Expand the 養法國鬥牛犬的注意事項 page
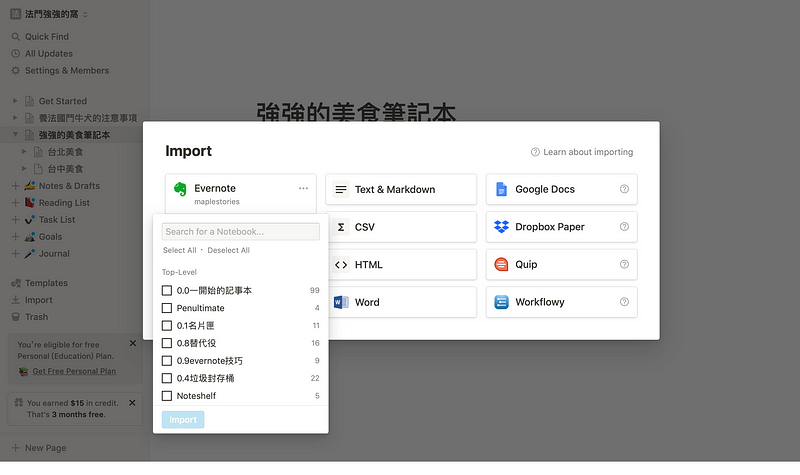The width and height of the screenshot is (800, 475). 15,118
